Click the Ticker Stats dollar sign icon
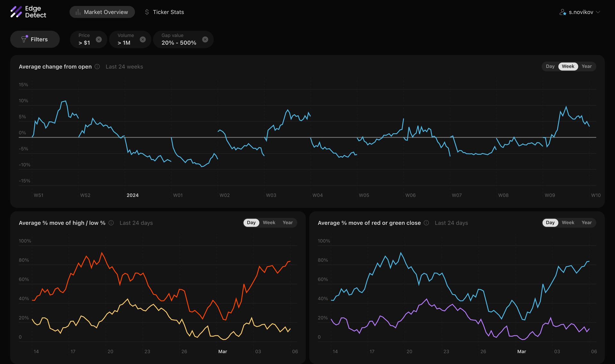This screenshot has height=364, width=615. coord(147,12)
